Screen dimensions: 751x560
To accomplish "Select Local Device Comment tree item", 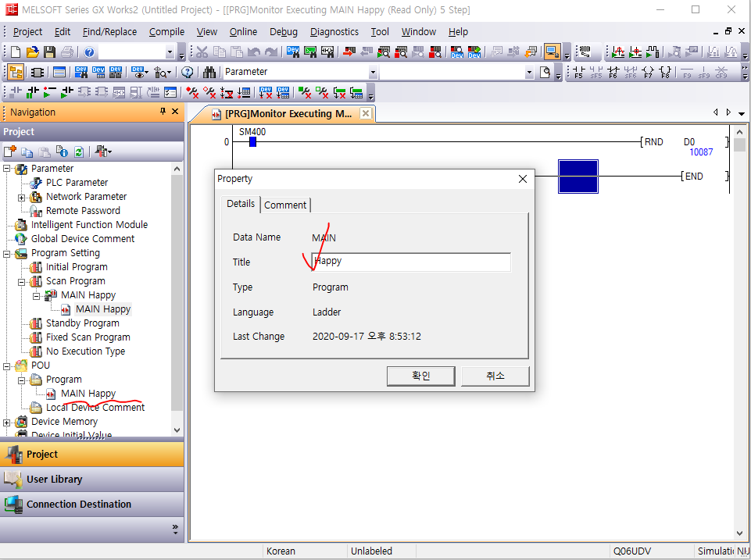I will pos(95,408).
